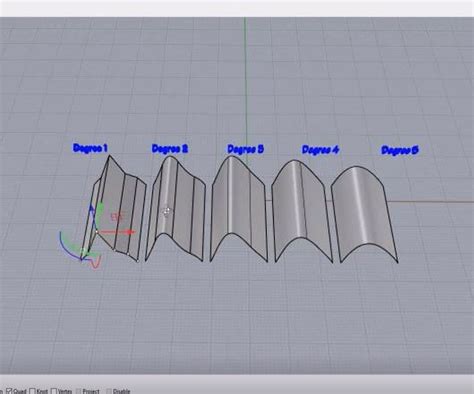Select the Degree 5 smooth surface
The height and width of the screenshot is (394, 474).
pyautogui.click(x=365, y=215)
